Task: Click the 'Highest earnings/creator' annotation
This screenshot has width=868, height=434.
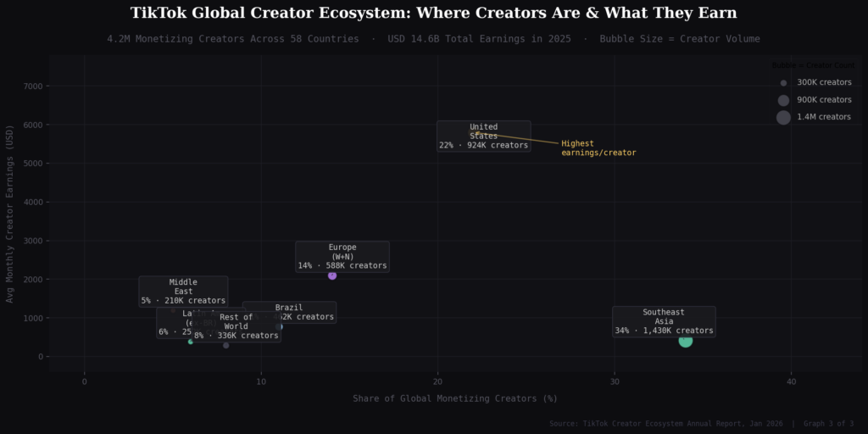Action: point(598,147)
